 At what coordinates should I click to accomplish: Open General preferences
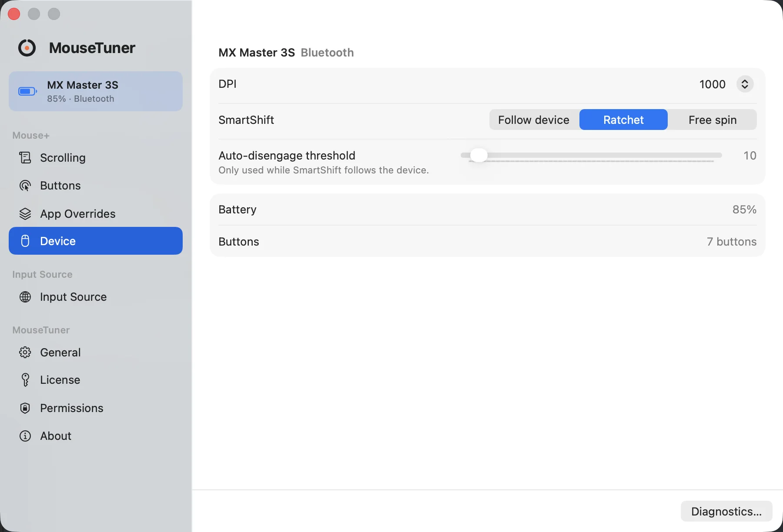tap(96, 352)
